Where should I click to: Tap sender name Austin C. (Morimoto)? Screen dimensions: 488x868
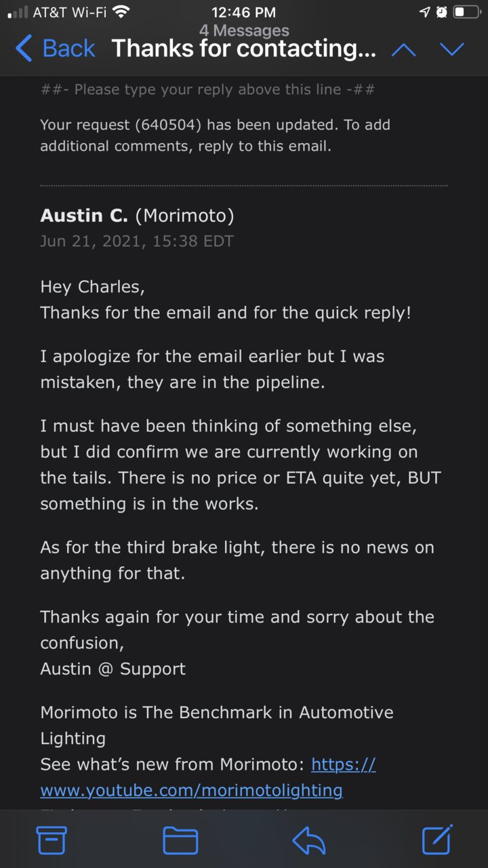click(x=137, y=216)
